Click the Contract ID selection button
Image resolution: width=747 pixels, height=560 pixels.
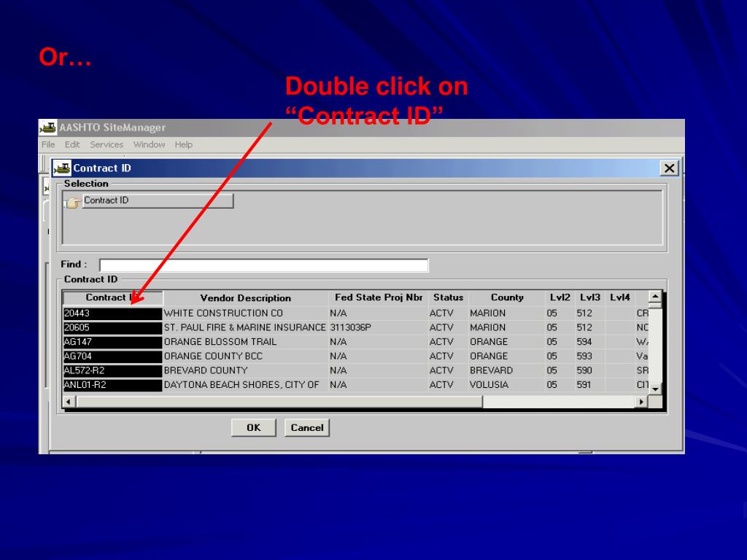pos(158,201)
